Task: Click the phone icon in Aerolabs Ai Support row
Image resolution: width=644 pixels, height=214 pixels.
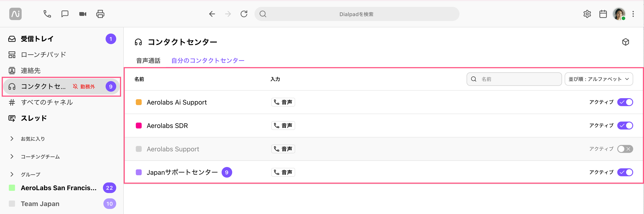Action: click(277, 102)
